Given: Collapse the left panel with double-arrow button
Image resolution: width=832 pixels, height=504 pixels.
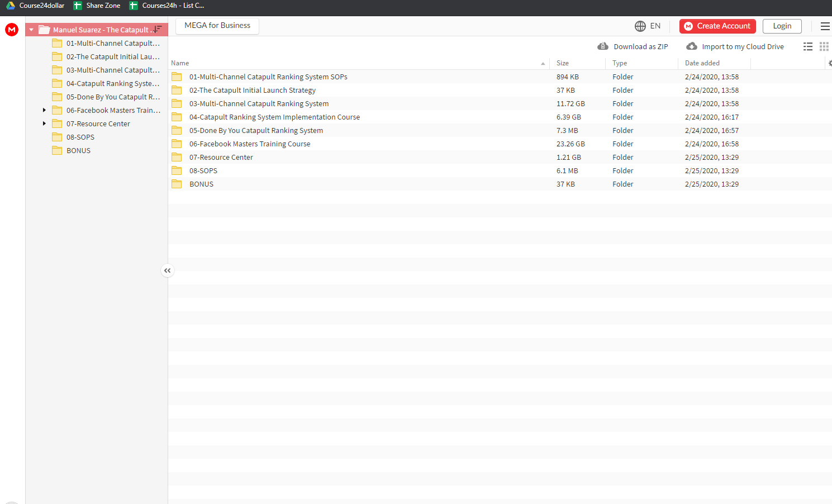Looking at the screenshot, I should [x=168, y=270].
